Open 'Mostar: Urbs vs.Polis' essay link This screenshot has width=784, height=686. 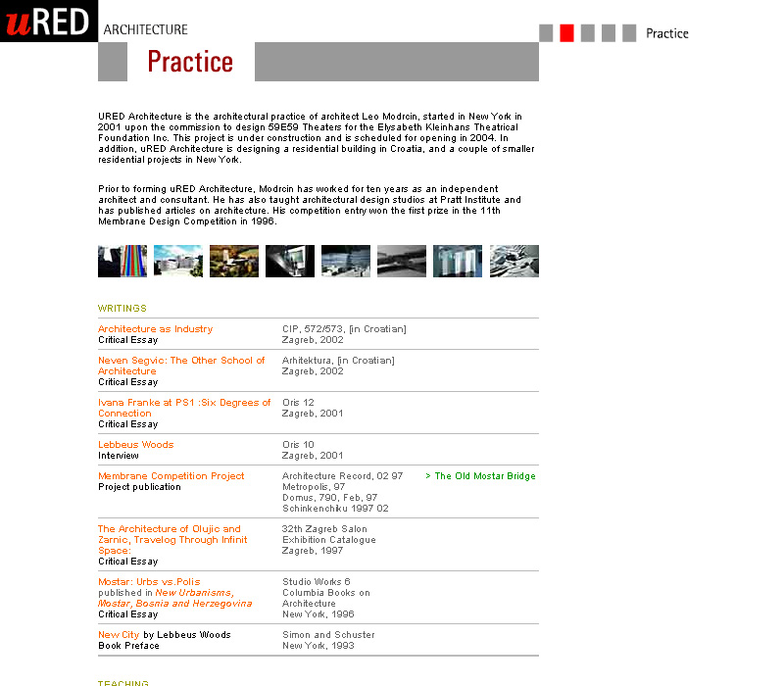point(149,582)
